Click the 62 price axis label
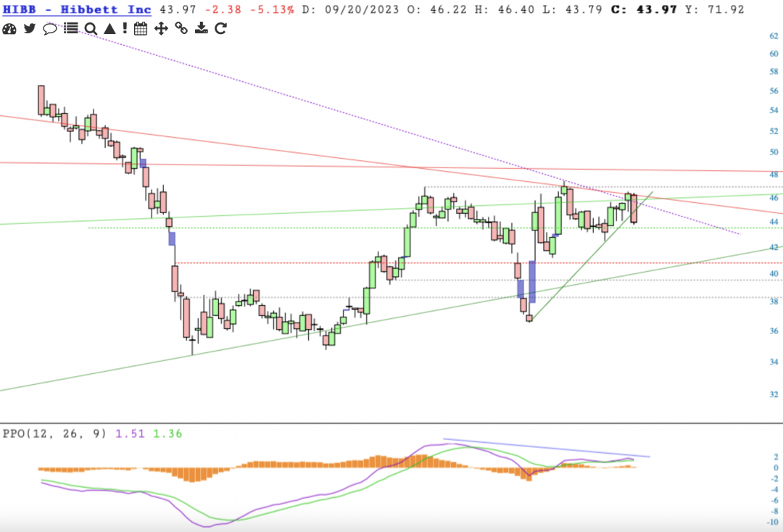This screenshot has height=532, width=783. [774, 36]
